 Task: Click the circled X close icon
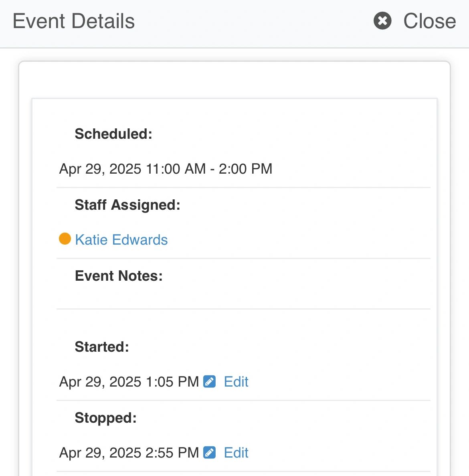click(x=382, y=21)
